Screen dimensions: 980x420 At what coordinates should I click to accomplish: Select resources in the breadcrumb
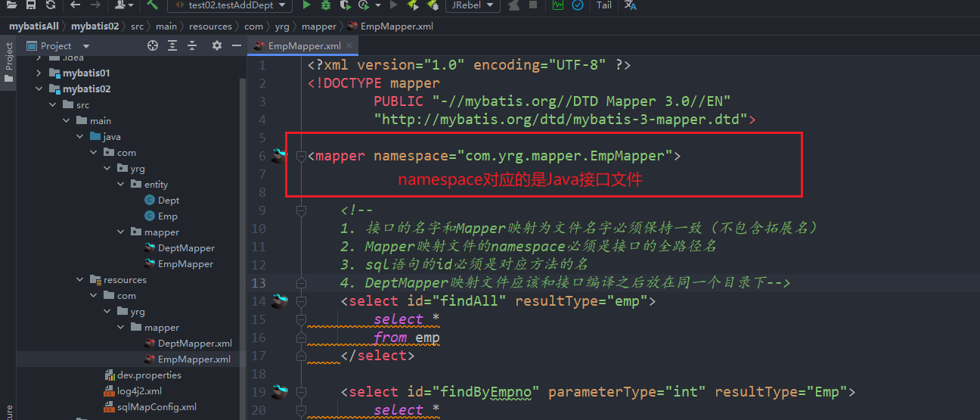[210, 26]
